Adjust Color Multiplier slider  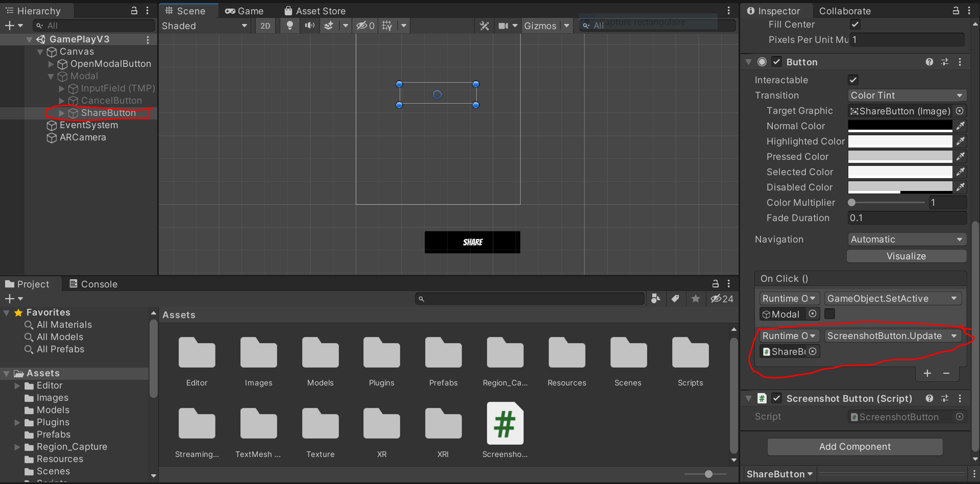point(887,203)
